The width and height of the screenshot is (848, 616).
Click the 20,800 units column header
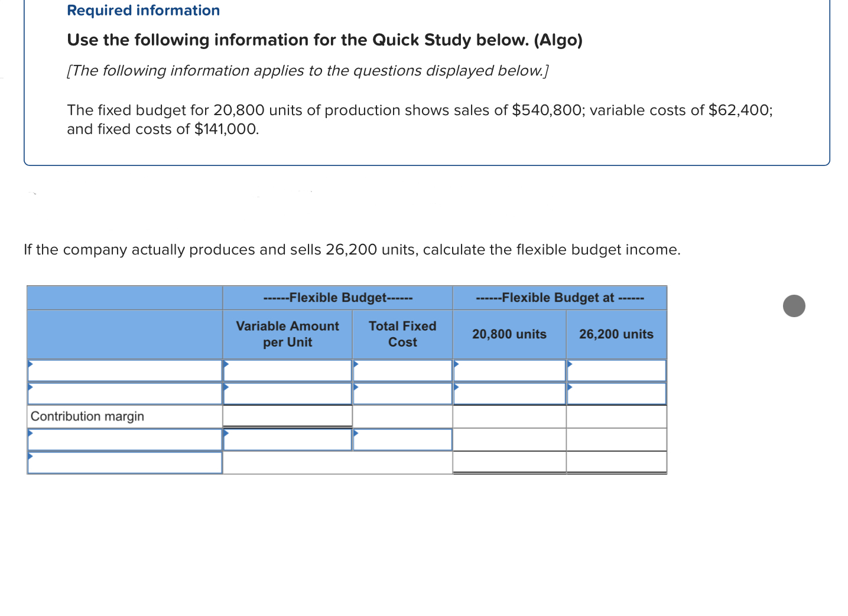point(509,334)
